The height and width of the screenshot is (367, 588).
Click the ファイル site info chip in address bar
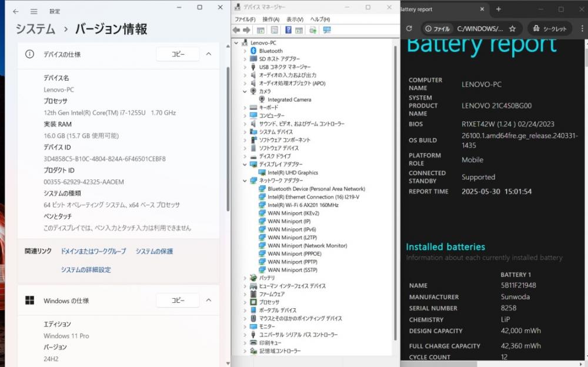click(437, 28)
